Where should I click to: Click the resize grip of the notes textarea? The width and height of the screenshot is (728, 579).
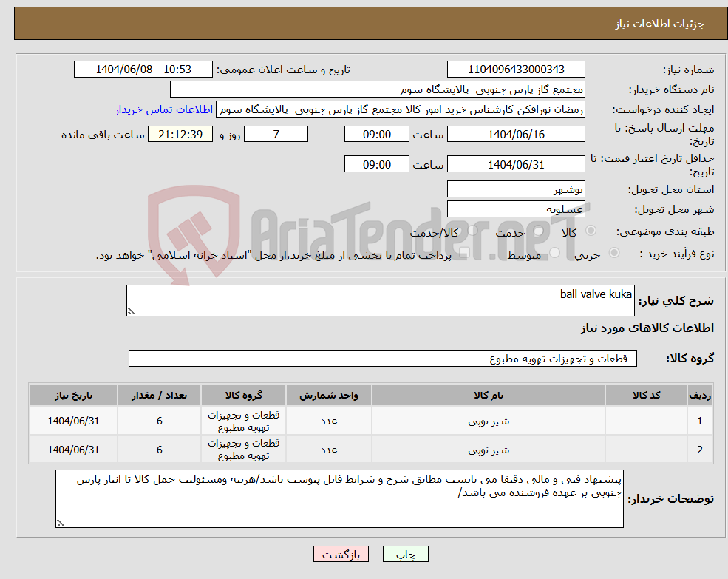pyautogui.click(x=59, y=523)
